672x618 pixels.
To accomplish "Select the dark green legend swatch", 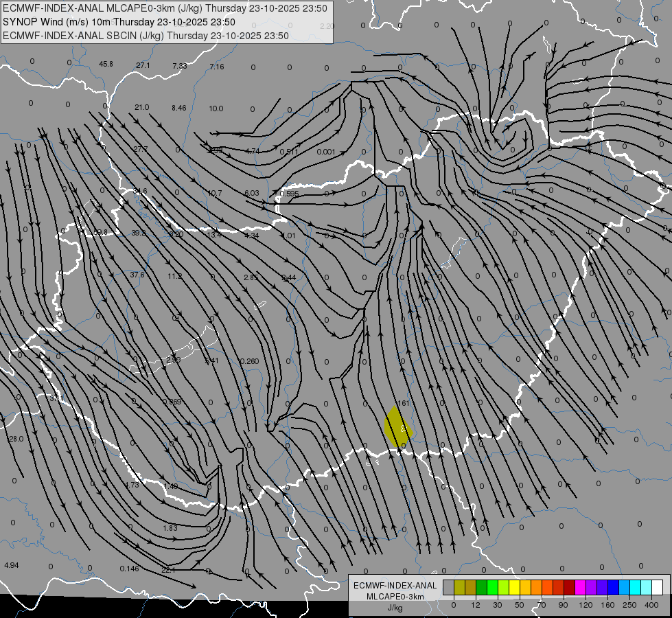I will click(481, 587).
